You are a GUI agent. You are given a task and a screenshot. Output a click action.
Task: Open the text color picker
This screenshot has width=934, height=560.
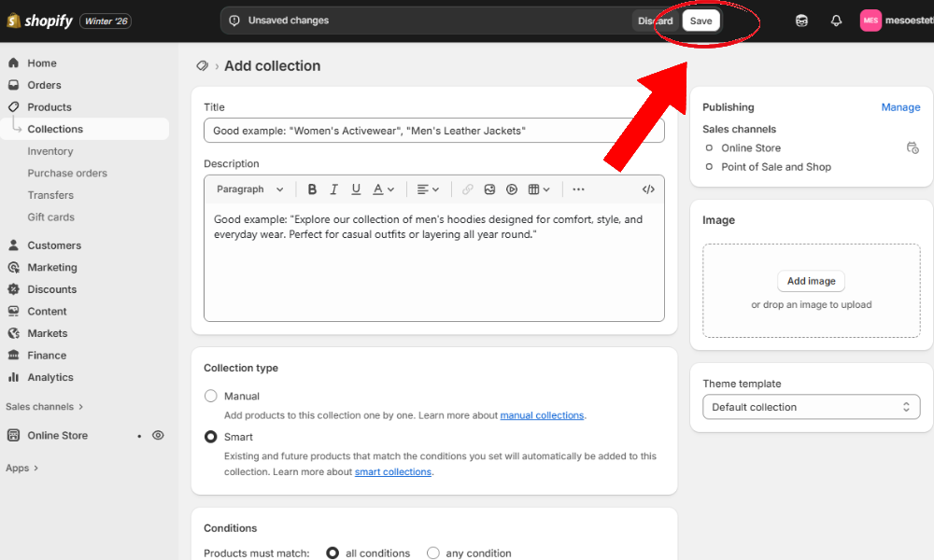(x=383, y=189)
